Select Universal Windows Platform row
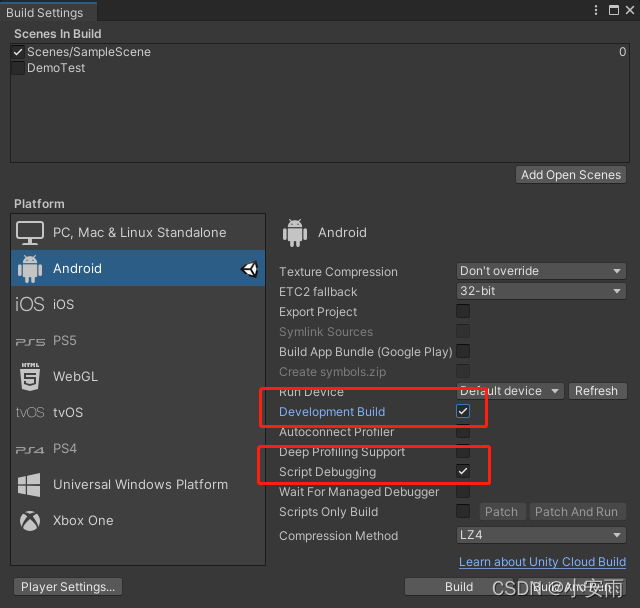This screenshot has width=640, height=608. coord(138,484)
